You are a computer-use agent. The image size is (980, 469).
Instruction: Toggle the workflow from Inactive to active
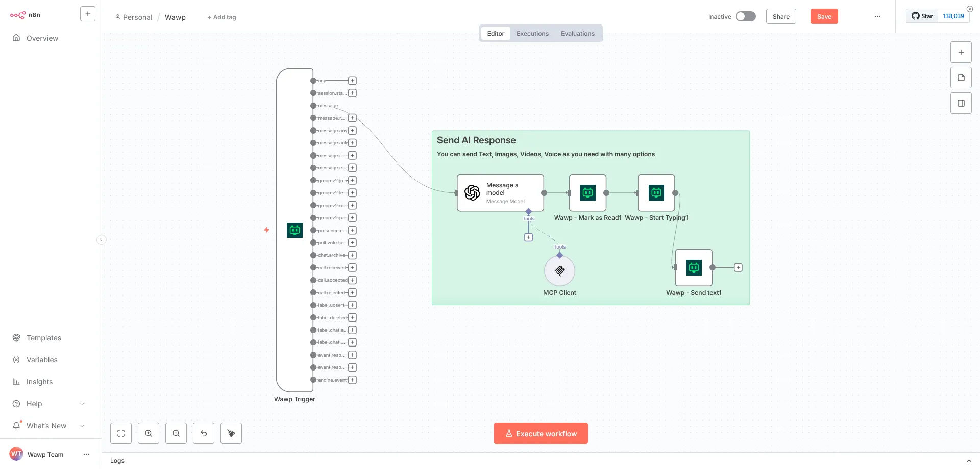[x=745, y=16]
